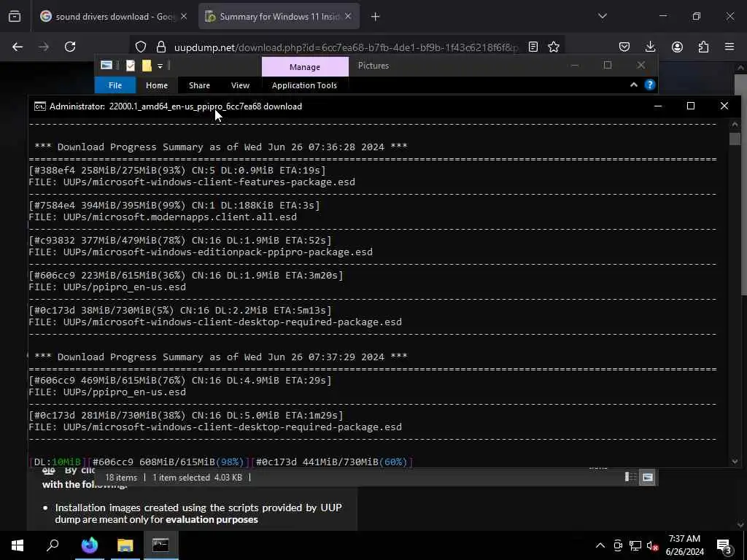
Task: Select the Share ribbon tab
Action: click(x=199, y=85)
